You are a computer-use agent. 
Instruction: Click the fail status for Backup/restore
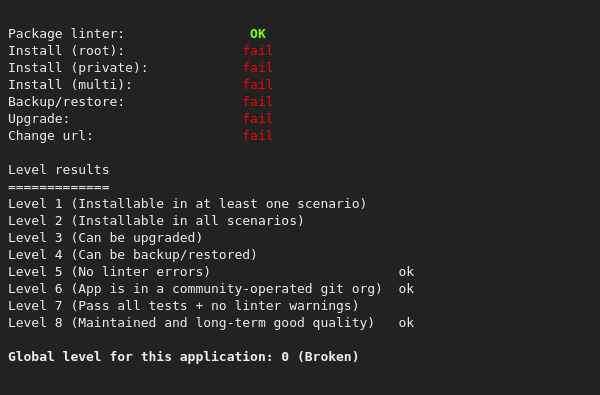[x=258, y=101]
